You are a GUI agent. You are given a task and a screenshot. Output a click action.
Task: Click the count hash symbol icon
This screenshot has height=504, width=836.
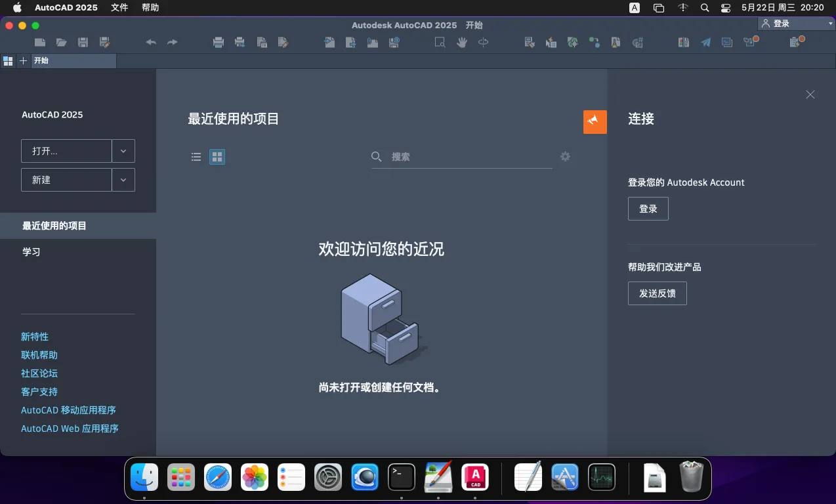coord(637,43)
